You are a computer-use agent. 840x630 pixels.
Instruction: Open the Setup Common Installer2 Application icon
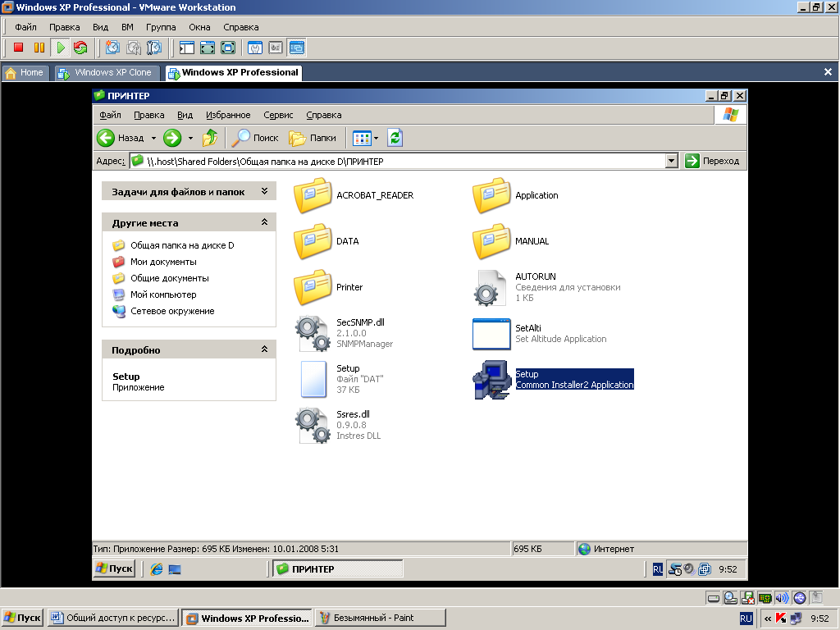click(491, 379)
